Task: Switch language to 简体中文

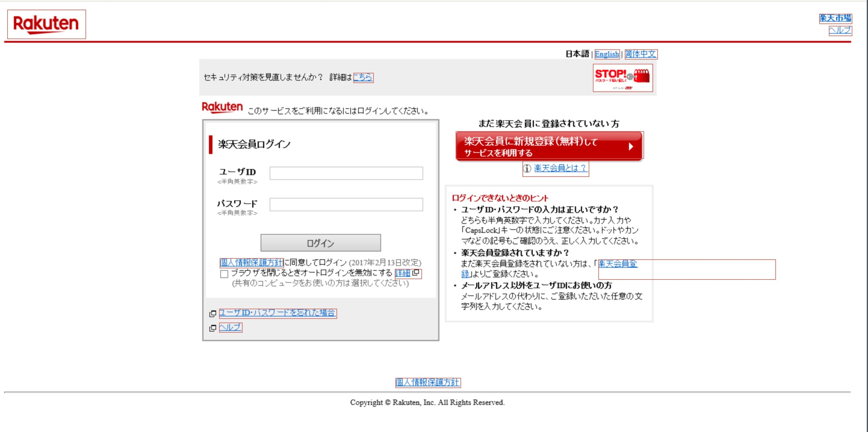Action: click(641, 54)
